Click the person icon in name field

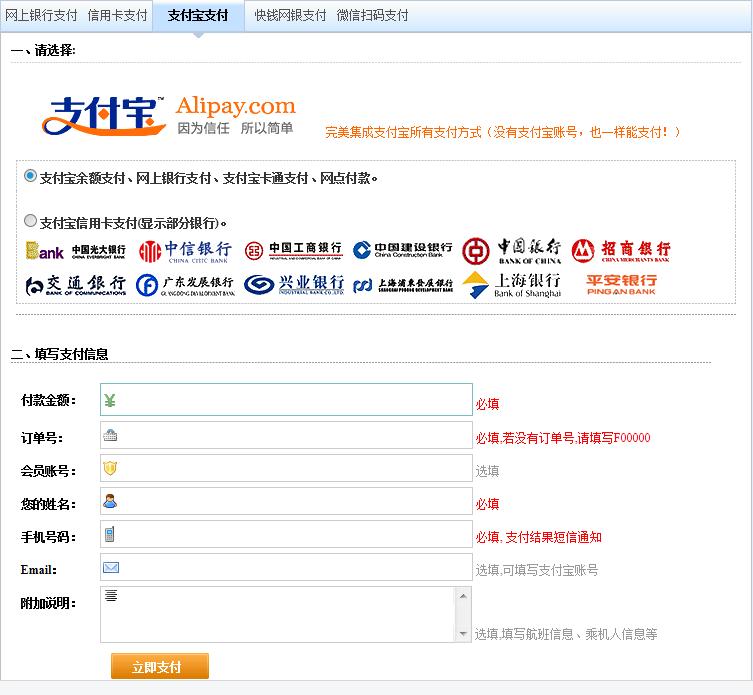pyautogui.click(x=110, y=501)
